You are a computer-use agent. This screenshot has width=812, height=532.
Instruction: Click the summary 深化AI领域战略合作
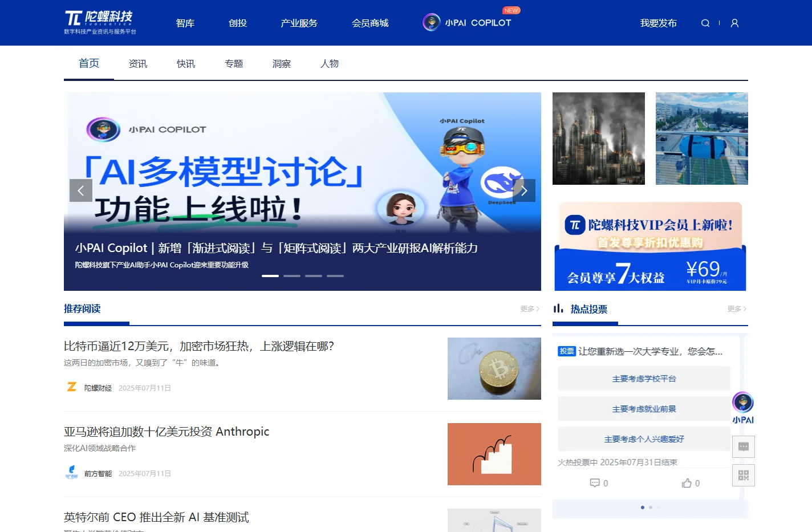click(100, 448)
